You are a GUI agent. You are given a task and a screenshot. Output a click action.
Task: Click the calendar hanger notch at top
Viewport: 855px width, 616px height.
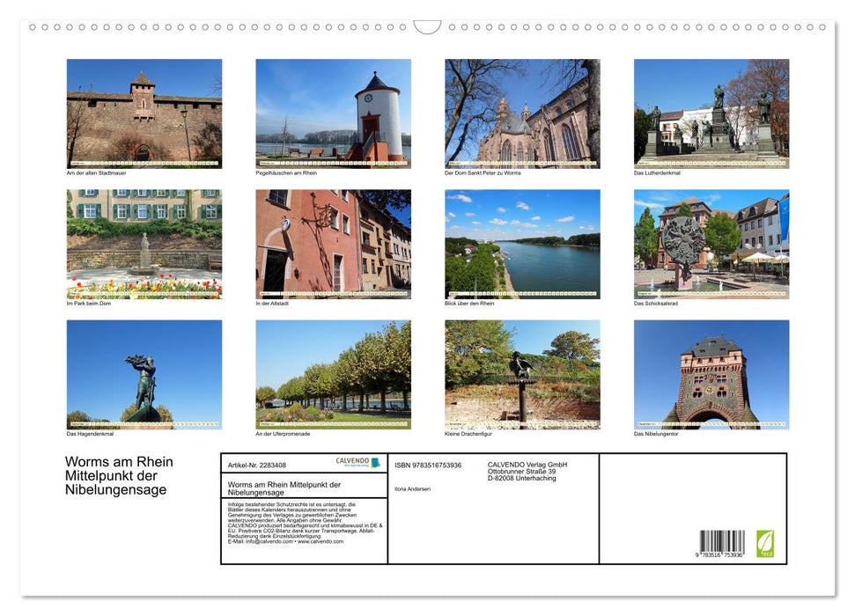[x=428, y=27]
